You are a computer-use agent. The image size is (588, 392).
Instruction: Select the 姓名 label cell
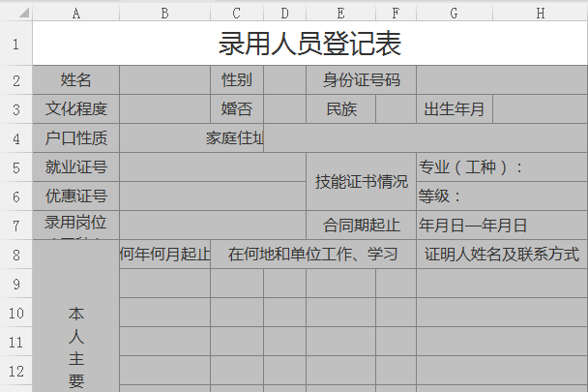[75, 79]
